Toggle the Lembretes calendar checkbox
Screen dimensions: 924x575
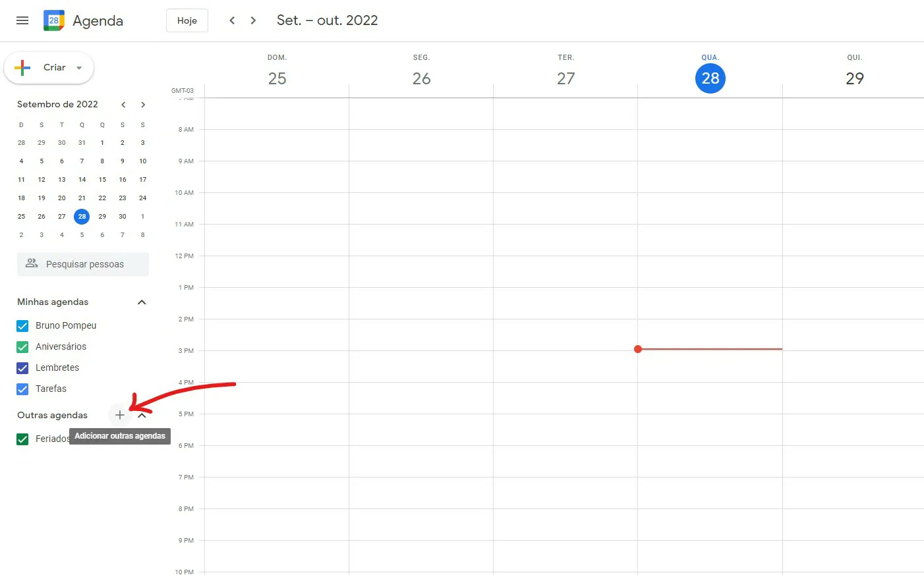click(22, 368)
